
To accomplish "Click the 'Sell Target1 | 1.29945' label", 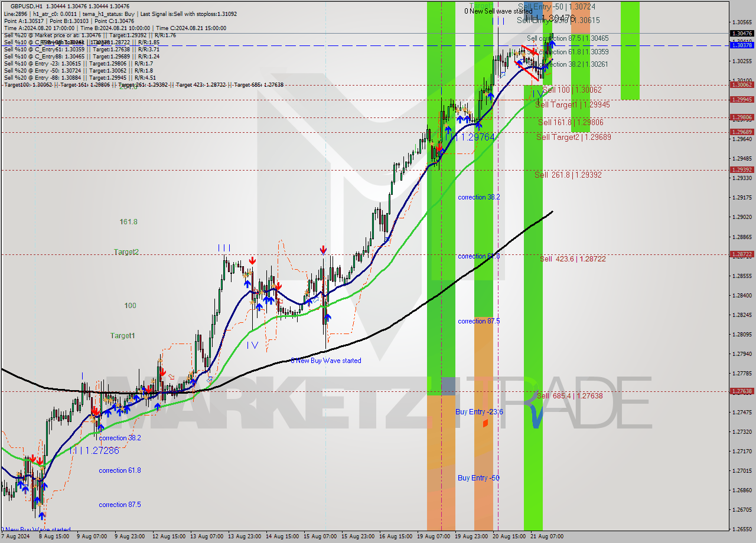I will coord(572,104).
